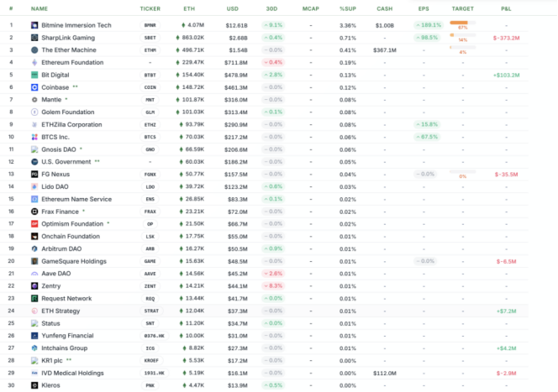Open the Ethereum Name Service row
Viewport: 558px width, 392px height.
click(76, 199)
